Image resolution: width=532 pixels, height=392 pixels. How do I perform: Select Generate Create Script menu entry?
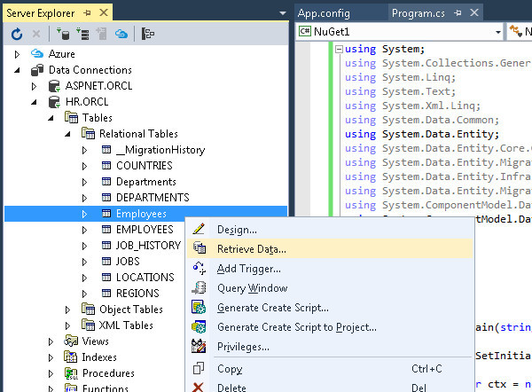(272, 308)
